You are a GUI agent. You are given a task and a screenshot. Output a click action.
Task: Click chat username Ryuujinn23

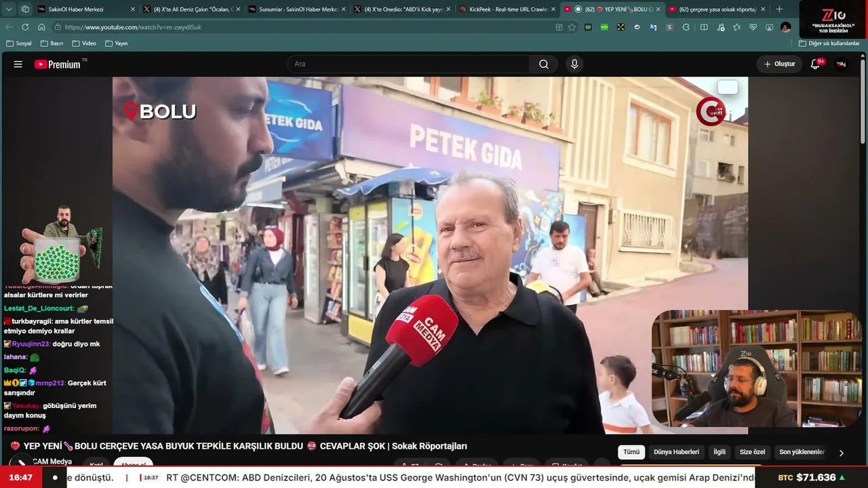coord(31,344)
